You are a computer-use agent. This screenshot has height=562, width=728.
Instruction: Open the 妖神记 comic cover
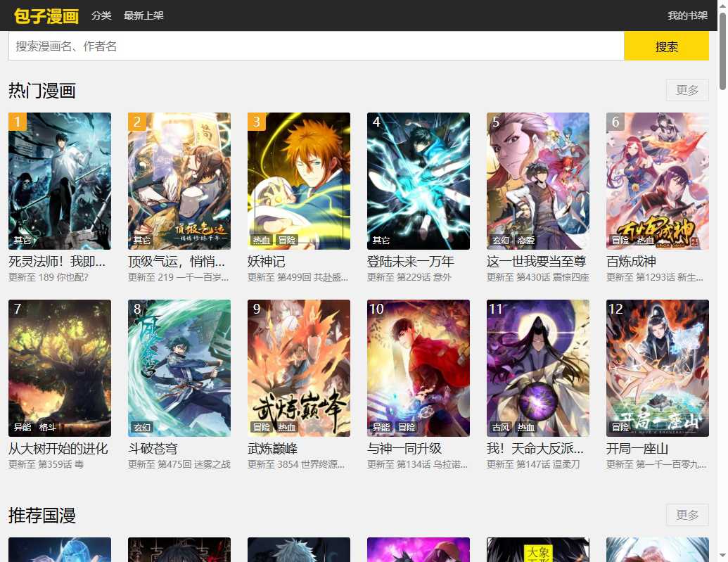tap(298, 181)
